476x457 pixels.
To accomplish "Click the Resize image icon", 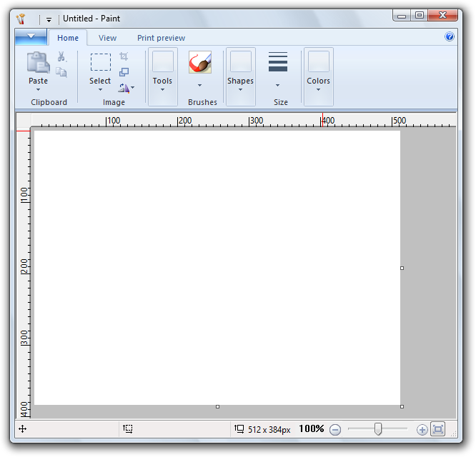I will click(x=124, y=72).
